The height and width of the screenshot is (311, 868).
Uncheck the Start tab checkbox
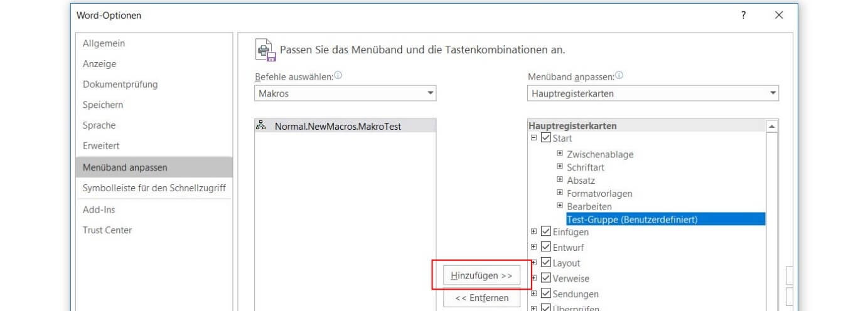545,138
